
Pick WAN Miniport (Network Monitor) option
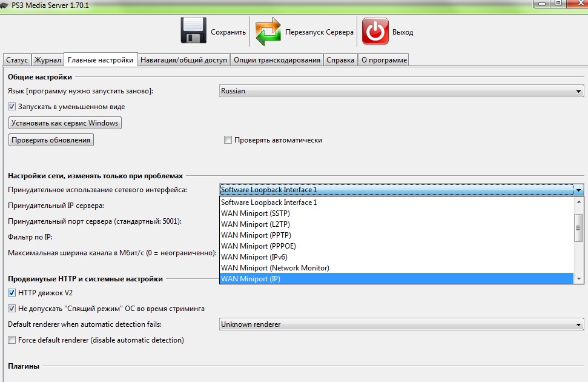(397, 268)
